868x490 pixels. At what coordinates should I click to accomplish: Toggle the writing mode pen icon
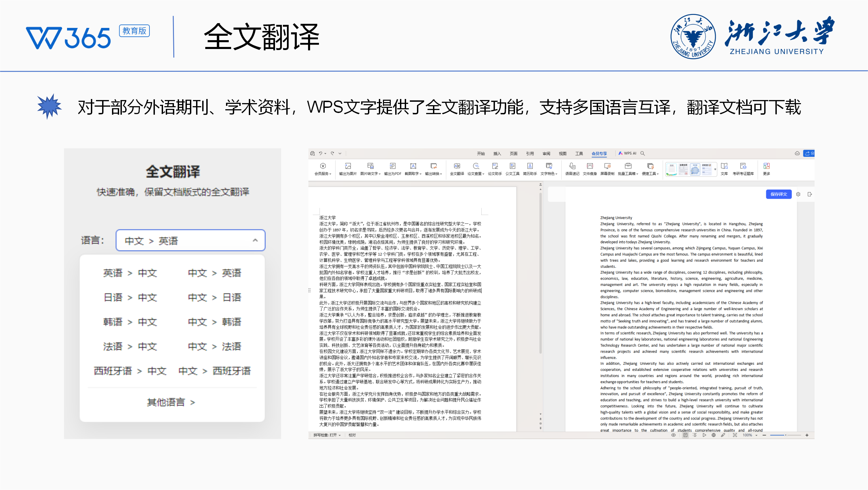click(723, 435)
